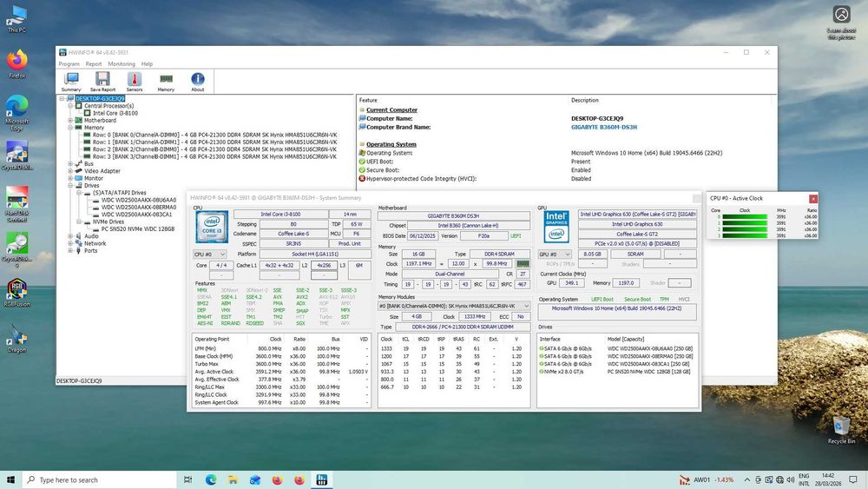
Task: Click the GIGABYTE B360M-DS3H brand link
Action: tap(604, 127)
